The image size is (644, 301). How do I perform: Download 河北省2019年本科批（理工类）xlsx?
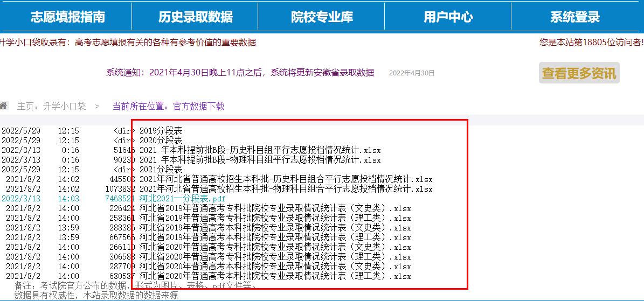pos(275,237)
